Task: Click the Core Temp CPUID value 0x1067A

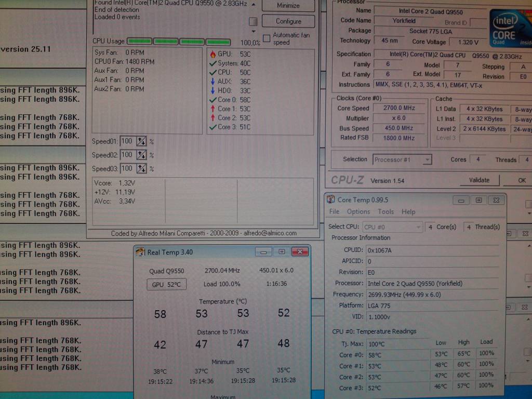Action: click(x=379, y=250)
